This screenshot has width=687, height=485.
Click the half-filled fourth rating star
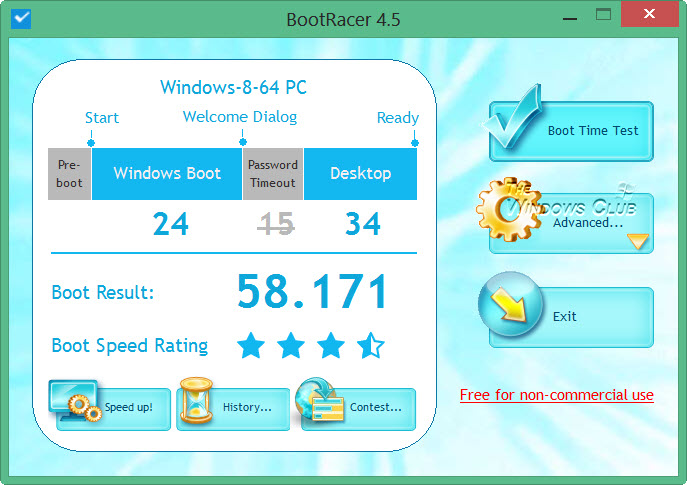tap(371, 345)
